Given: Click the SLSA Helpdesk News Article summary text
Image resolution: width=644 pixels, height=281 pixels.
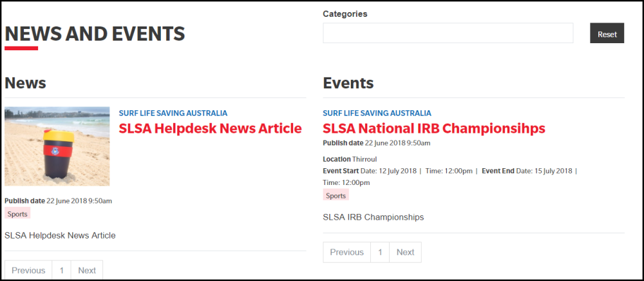Looking at the screenshot, I should (x=60, y=235).
